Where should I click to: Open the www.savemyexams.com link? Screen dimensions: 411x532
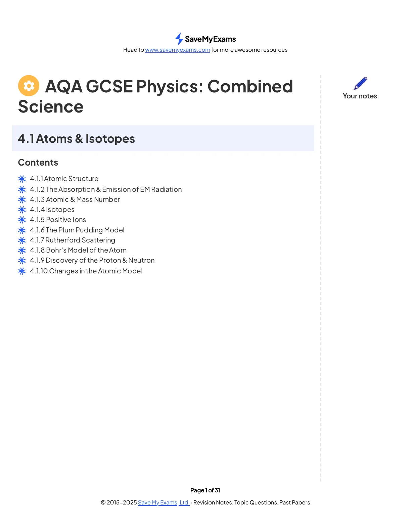point(178,50)
